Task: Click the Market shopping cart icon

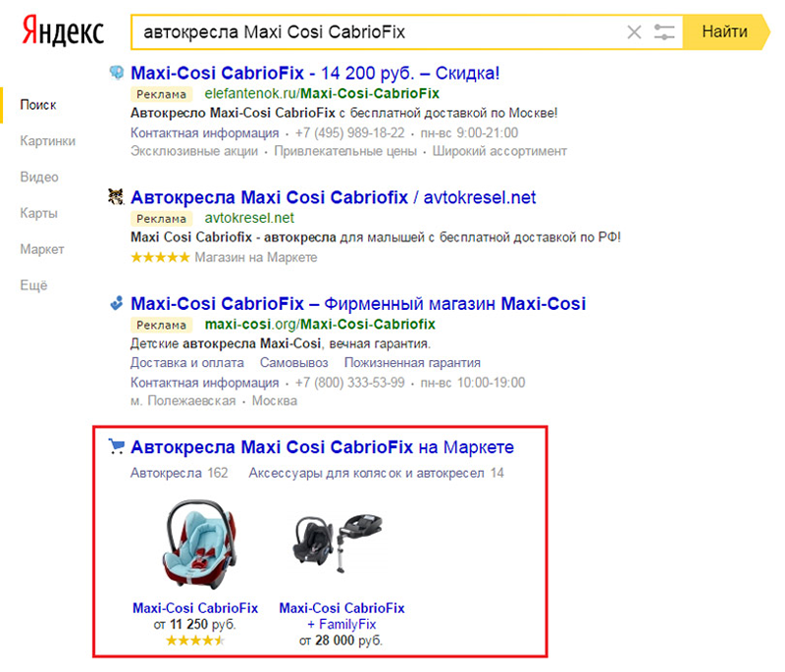Action: [117, 447]
